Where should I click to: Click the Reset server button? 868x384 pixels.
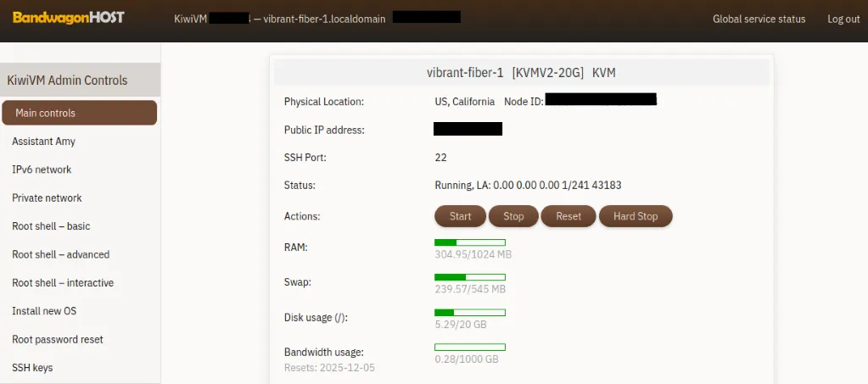point(568,216)
